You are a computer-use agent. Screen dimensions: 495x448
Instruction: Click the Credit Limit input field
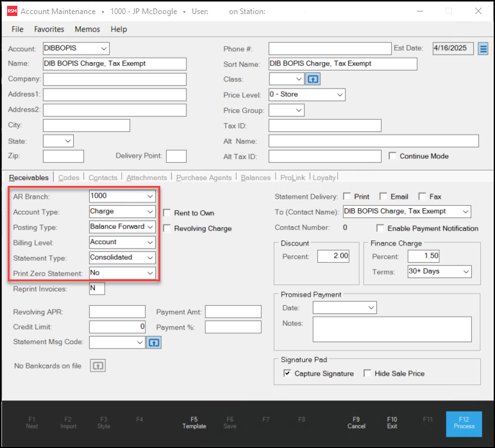click(x=117, y=327)
